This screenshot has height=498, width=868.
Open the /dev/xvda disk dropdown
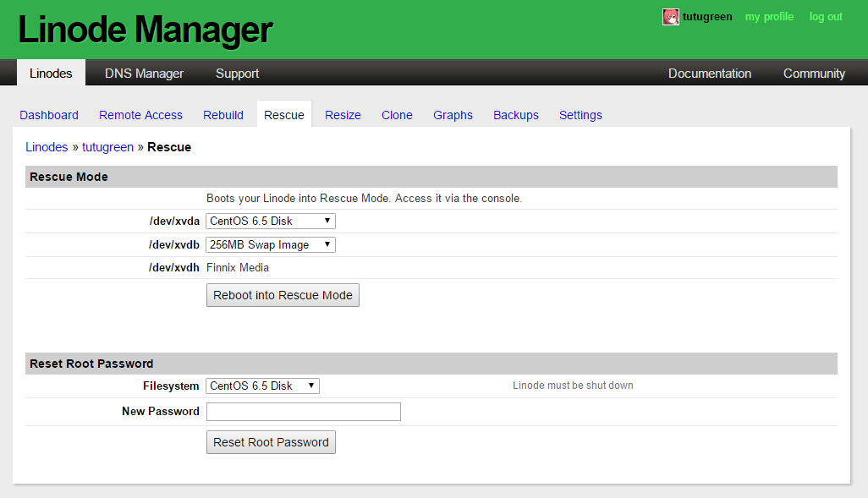click(271, 221)
